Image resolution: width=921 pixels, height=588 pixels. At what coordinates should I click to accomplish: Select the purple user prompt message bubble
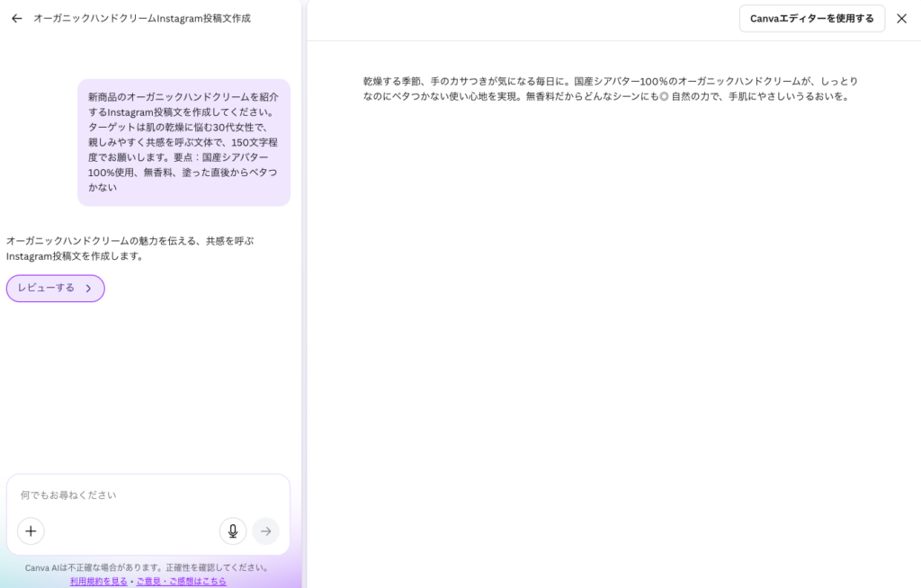pos(183,142)
